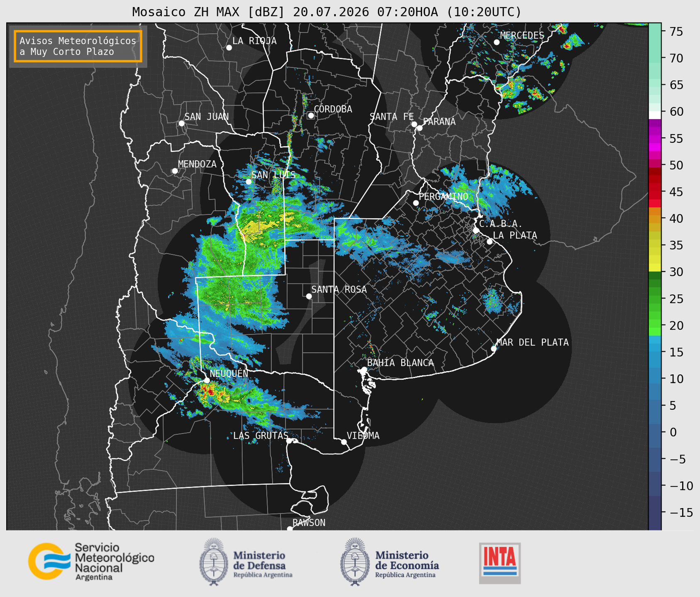Click the 45 dBZ red color band
The height and width of the screenshot is (597, 700).
coord(655,191)
